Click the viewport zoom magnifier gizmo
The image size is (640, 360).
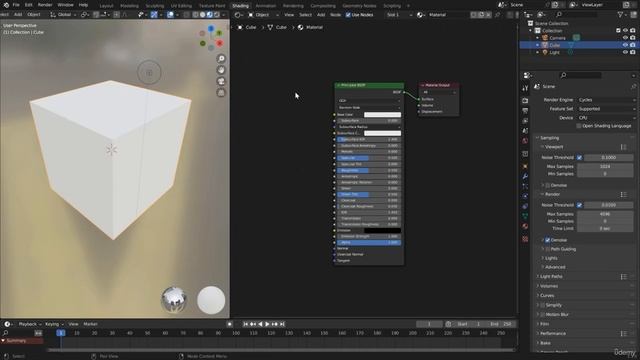click(221, 58)
